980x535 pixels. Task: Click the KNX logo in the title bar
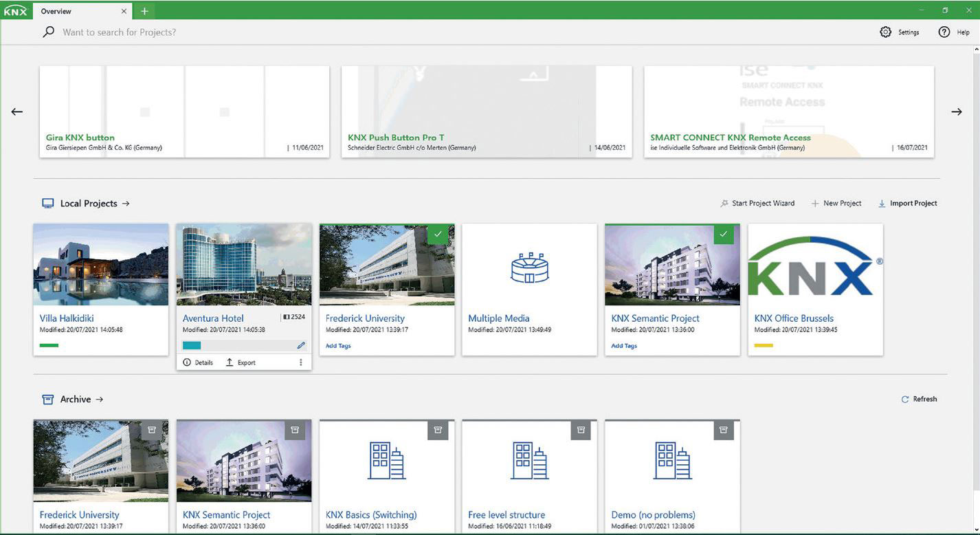click(x=15, y=11)
